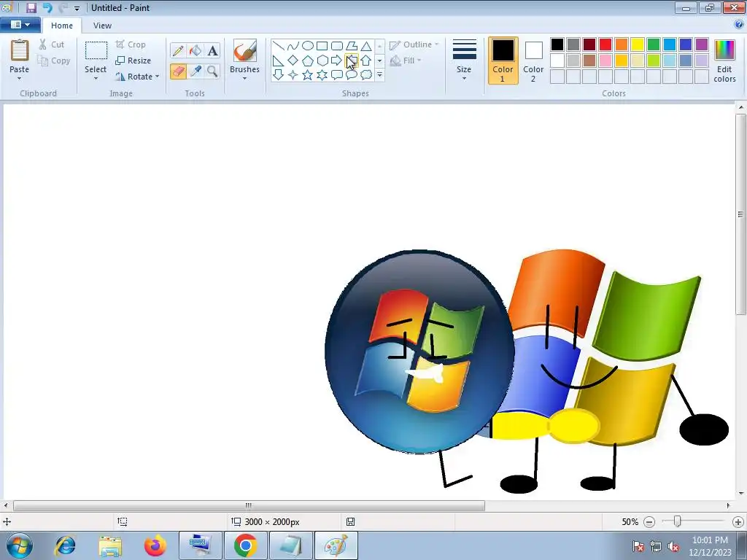Choose the Polygon shape
Viewport: 747px width, 560px height.
click(352, 46)
